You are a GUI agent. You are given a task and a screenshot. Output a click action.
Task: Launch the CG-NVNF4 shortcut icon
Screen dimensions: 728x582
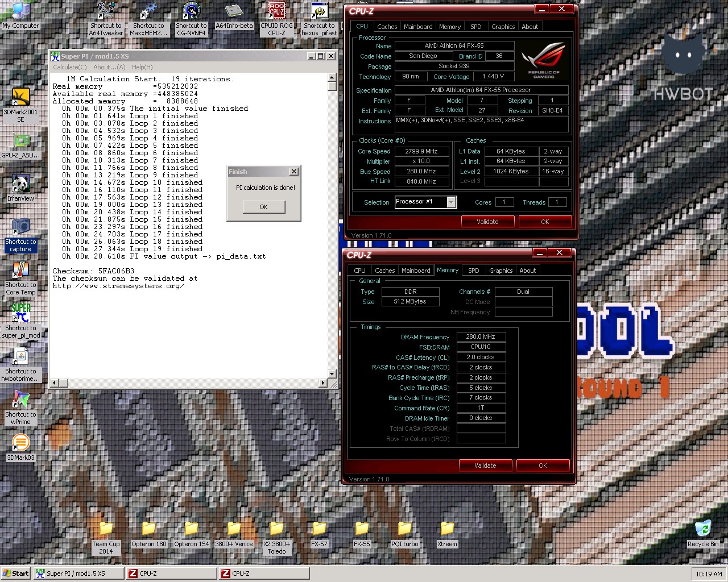[191, 19]
